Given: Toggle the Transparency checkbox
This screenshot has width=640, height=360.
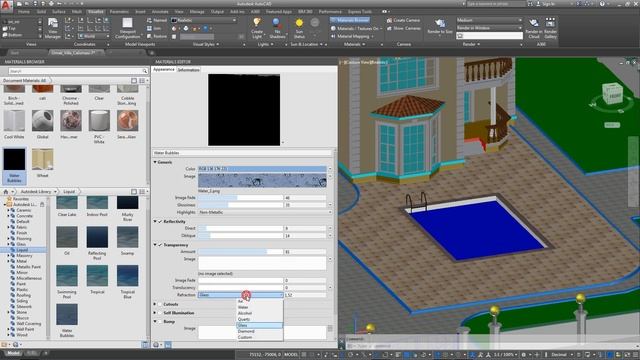Looking at the screenshot, I should click(160, 245).
